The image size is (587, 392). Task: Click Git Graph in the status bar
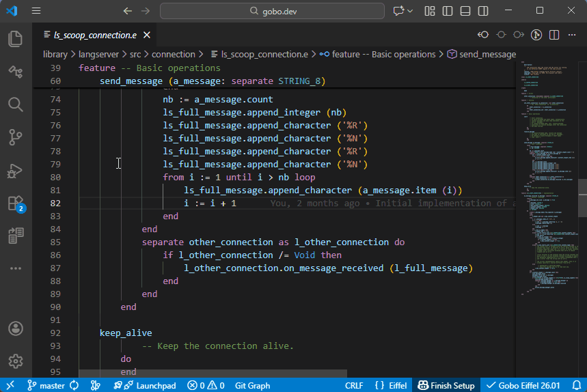coord(252,385)
